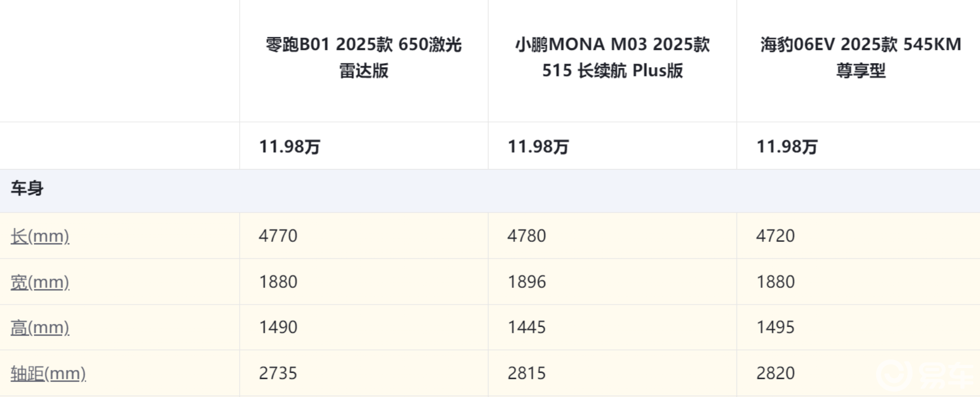
Task: Collapse the 车身 section header
Action: pyautogui.click(x=27, y=189)
